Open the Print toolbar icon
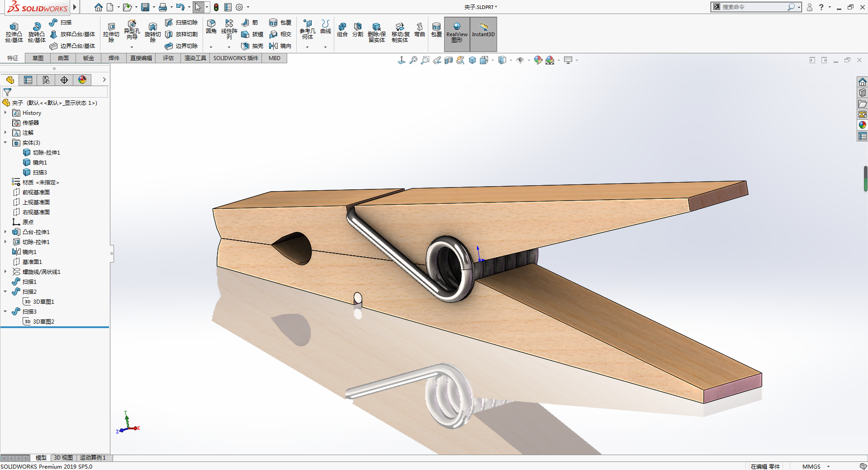Viewport: 868px width, 470px height. click(x=163, y=7)
